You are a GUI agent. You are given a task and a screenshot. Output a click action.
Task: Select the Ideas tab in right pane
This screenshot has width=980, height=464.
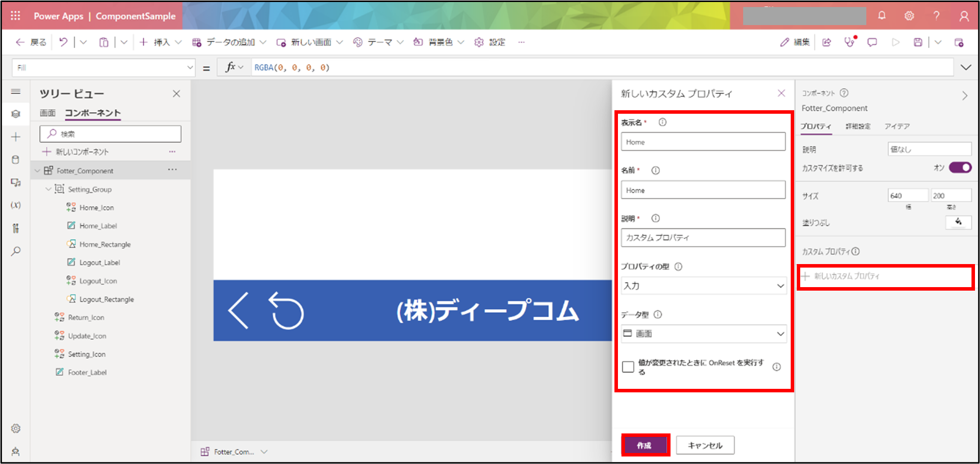897,126
